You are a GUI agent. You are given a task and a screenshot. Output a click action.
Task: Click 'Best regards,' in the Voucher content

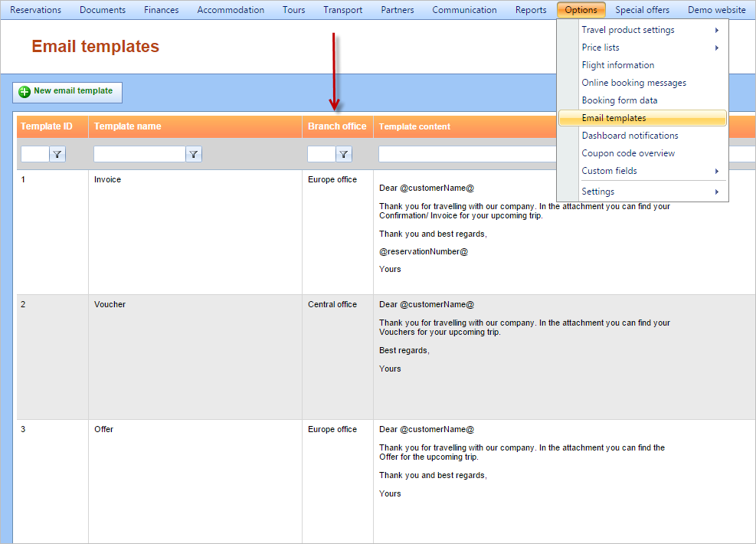pyautogui.click(x=404, y=351)
